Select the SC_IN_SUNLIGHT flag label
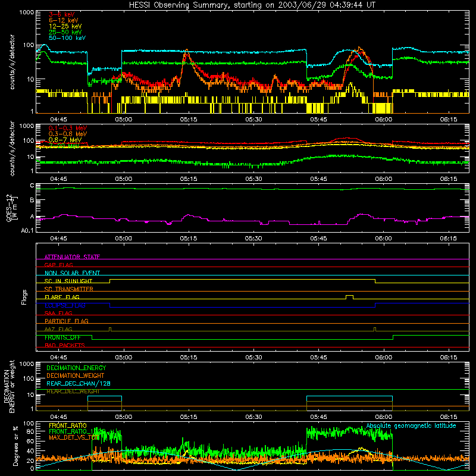Viewport: 476px width, 476px height. [68, 281]
